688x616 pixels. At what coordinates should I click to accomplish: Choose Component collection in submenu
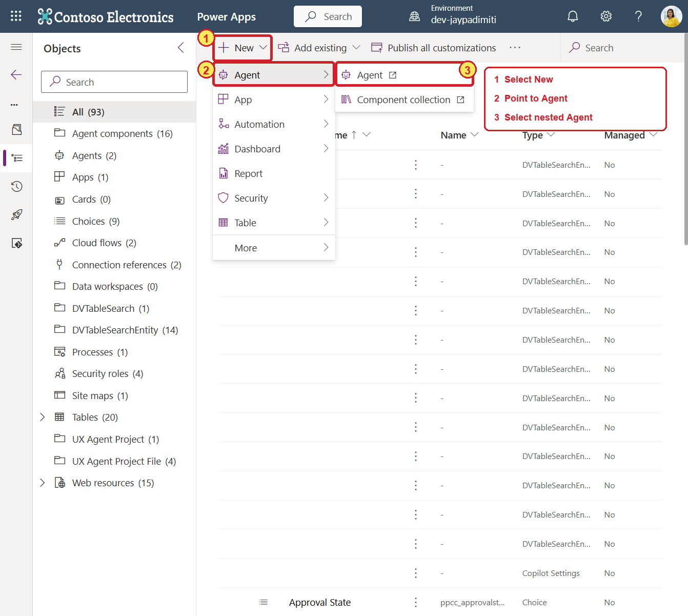[x=404, y=100]
